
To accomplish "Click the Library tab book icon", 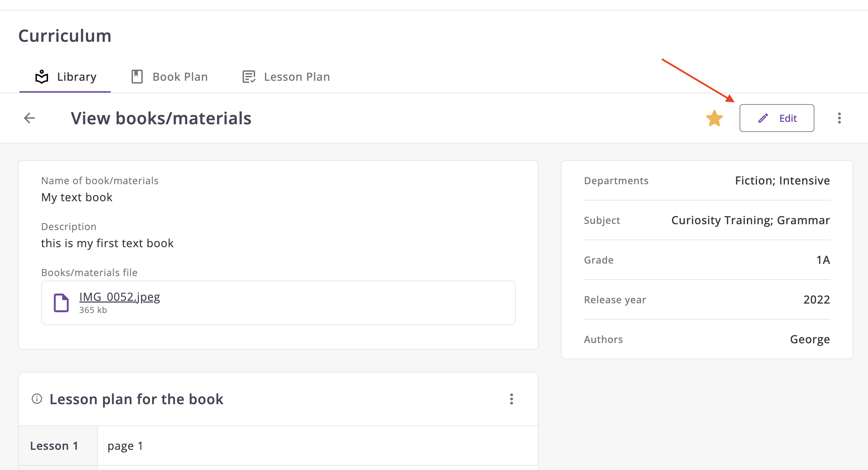I will click(x=42, y=77).
